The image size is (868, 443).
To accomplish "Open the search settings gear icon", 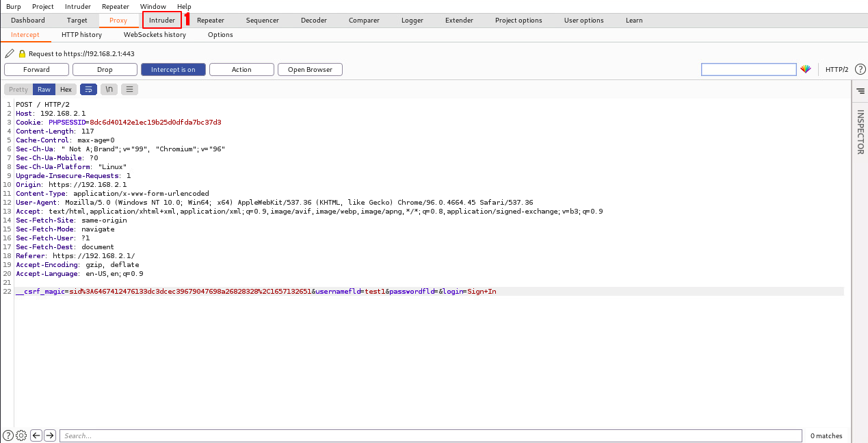I will tap(21, 435).
